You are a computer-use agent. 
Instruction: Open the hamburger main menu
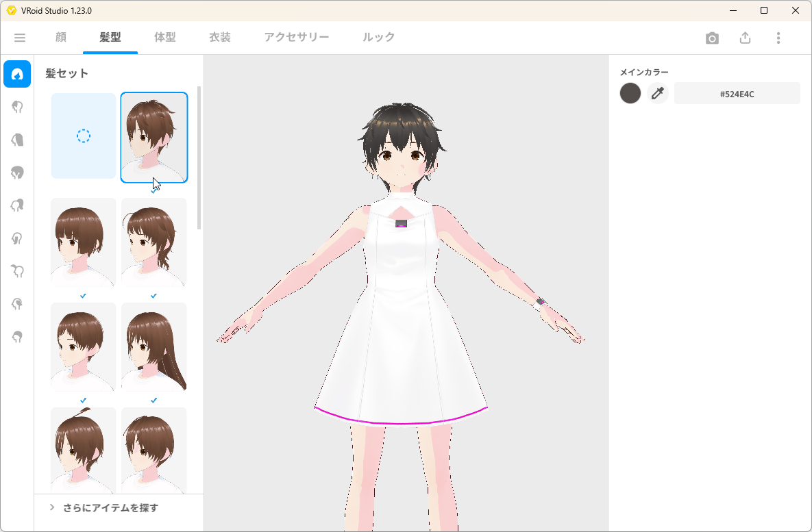tap(20, 38)
